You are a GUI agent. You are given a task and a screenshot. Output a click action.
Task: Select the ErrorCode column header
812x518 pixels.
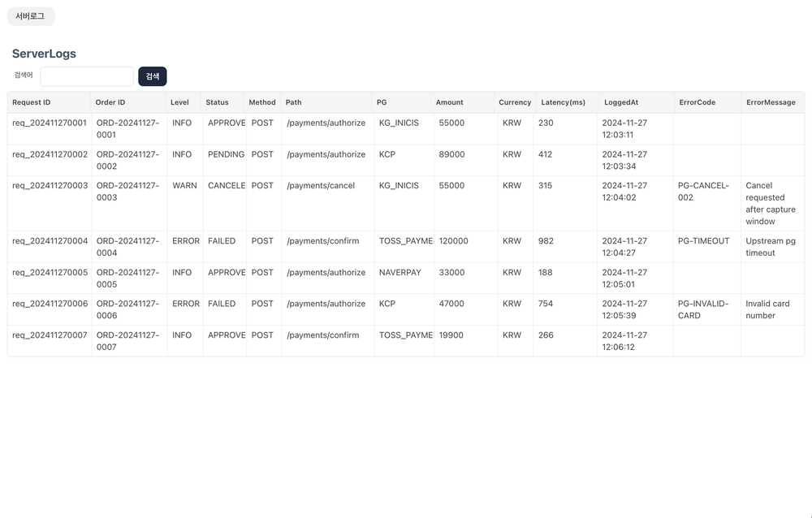pyautogui.click(x=697, y=102)
